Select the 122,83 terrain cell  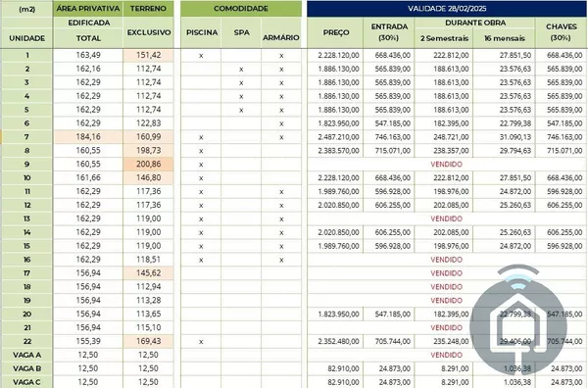[x=149, y=123]
